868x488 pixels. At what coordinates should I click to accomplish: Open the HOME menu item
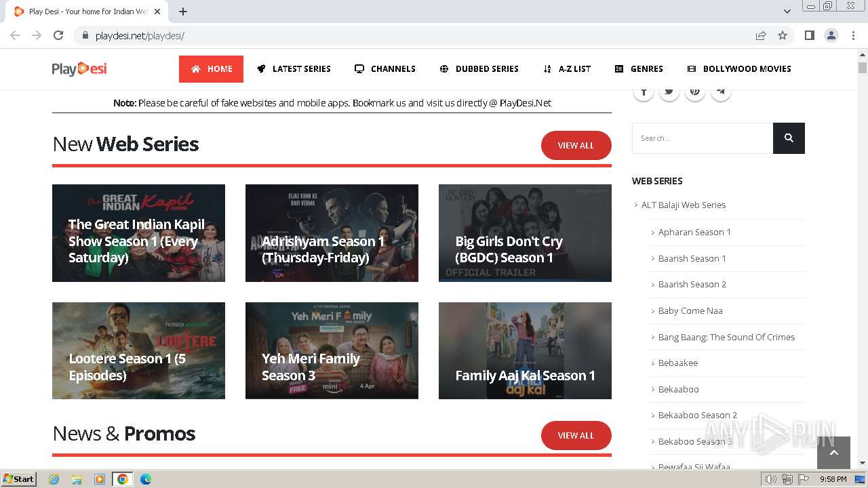[211, 69]
